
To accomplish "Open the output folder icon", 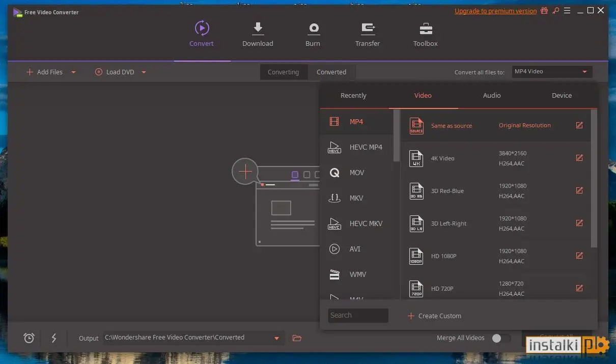I will 297,338.
